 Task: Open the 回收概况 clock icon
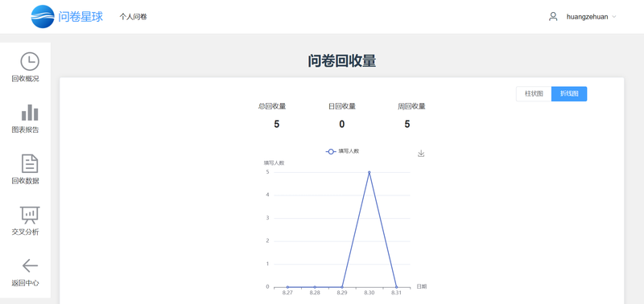pyautogui.click(x=30, y=62)
